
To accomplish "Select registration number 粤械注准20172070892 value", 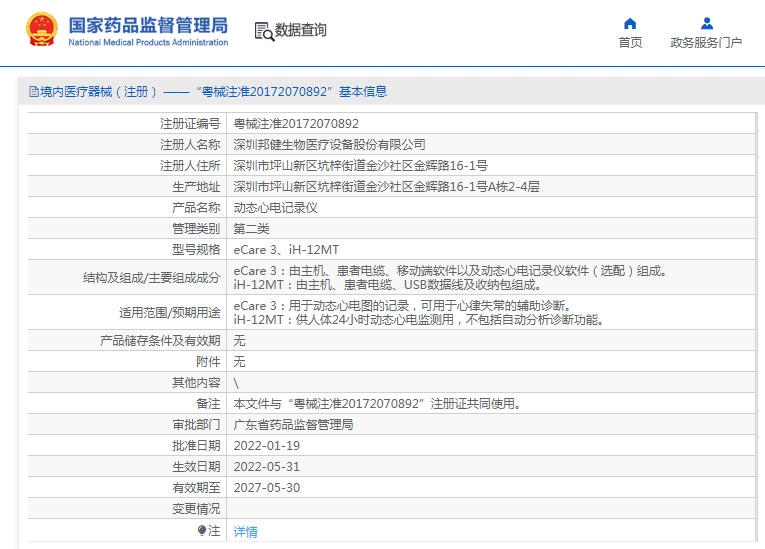I will pyautogui.click(x=296, y=124).
